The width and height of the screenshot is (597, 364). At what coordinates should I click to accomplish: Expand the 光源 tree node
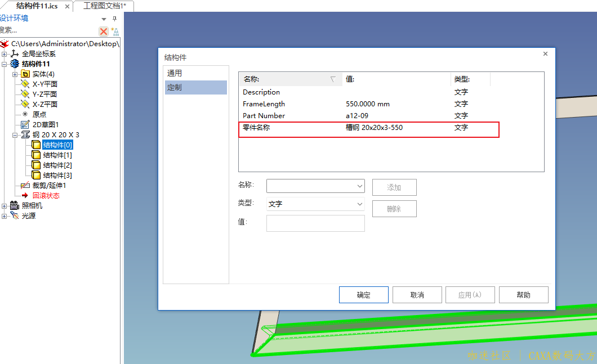click(4, 216)
